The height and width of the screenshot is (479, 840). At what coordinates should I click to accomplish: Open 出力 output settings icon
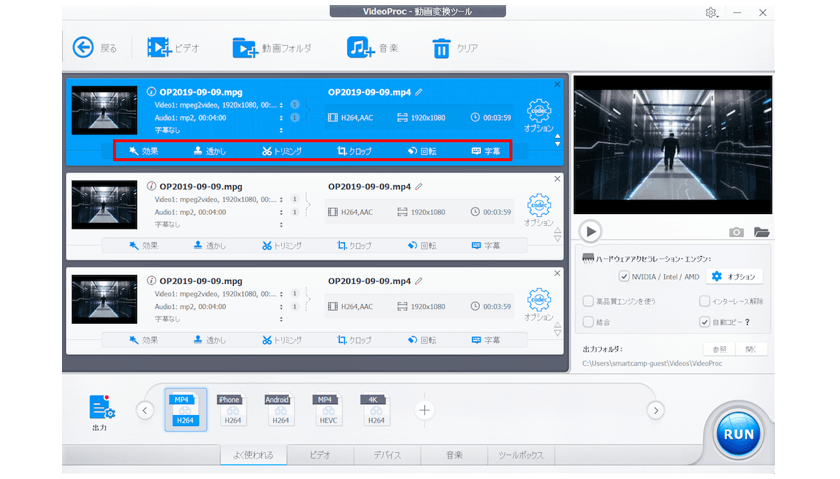101,408
